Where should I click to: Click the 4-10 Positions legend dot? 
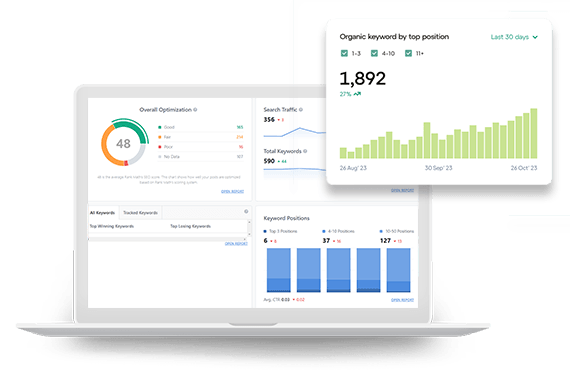point(324,231)
